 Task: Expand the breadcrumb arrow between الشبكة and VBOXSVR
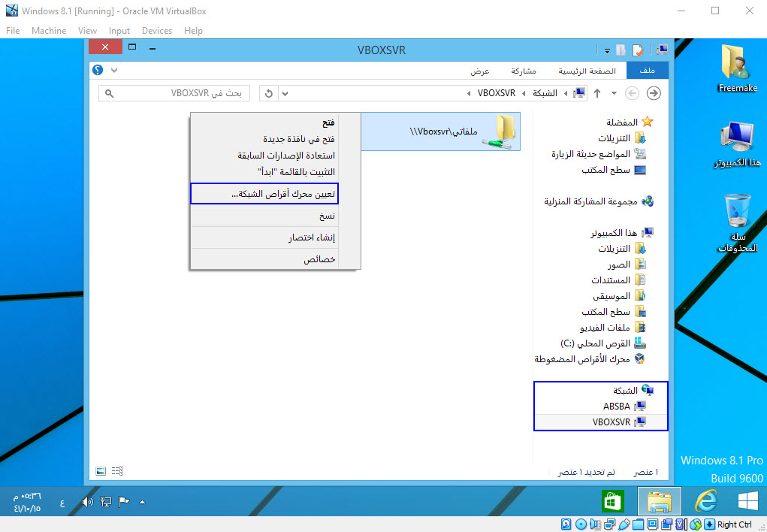point(524,93)
